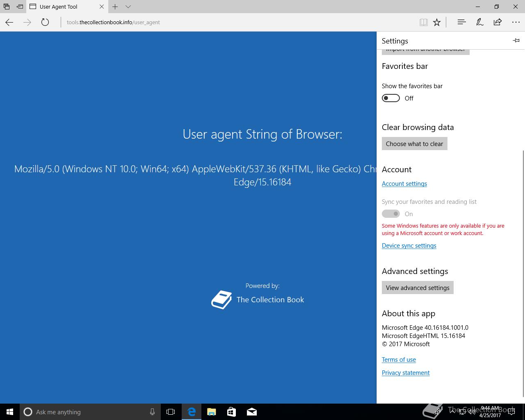
Task: Open File Explorer from taskbar
Action: (212, 412)
